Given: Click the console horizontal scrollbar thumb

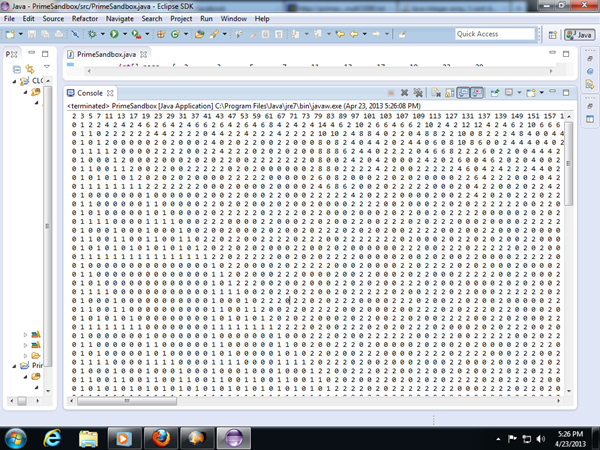Looking at the screenshot, I should tap(127, 401).
